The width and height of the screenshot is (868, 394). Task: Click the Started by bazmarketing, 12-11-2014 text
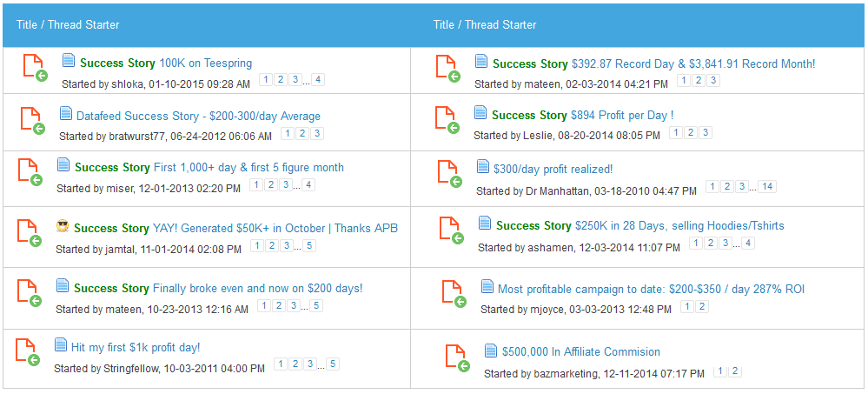click(x=594, y=375)
